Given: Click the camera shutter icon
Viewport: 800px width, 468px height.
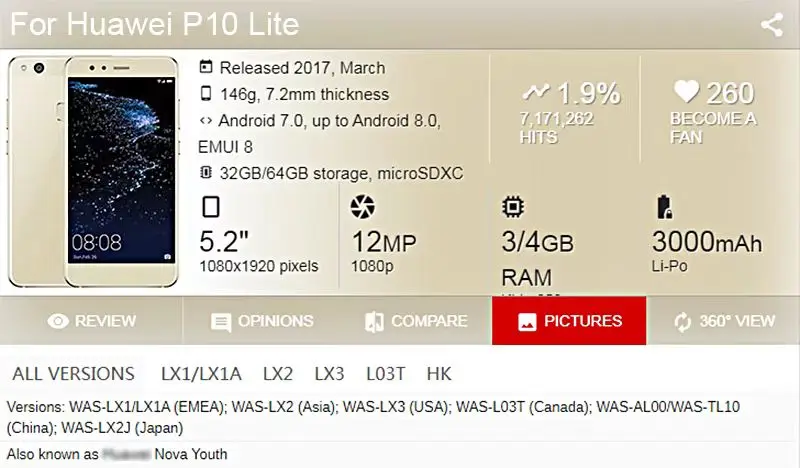Looking at the screenshot, I should point(362,207).
